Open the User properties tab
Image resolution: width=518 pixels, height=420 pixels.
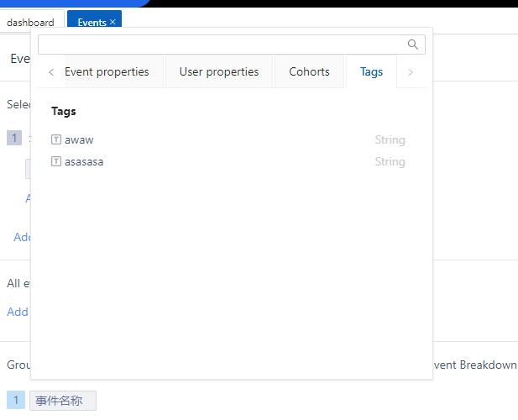[219, 72]
